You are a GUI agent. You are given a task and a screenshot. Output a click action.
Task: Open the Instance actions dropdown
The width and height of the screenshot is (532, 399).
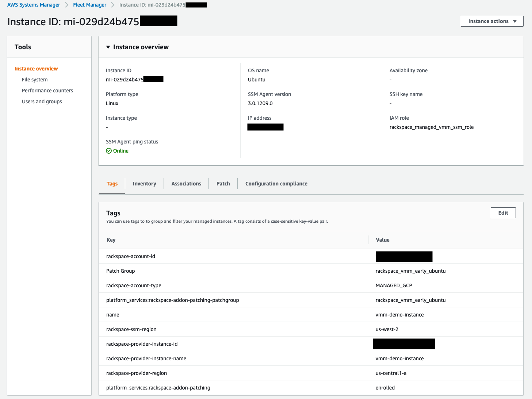(x=491, y=21)
